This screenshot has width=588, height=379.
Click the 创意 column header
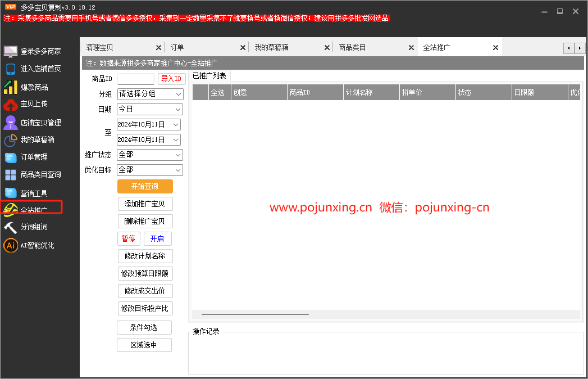pyautogui.click(x=259, y=92)
